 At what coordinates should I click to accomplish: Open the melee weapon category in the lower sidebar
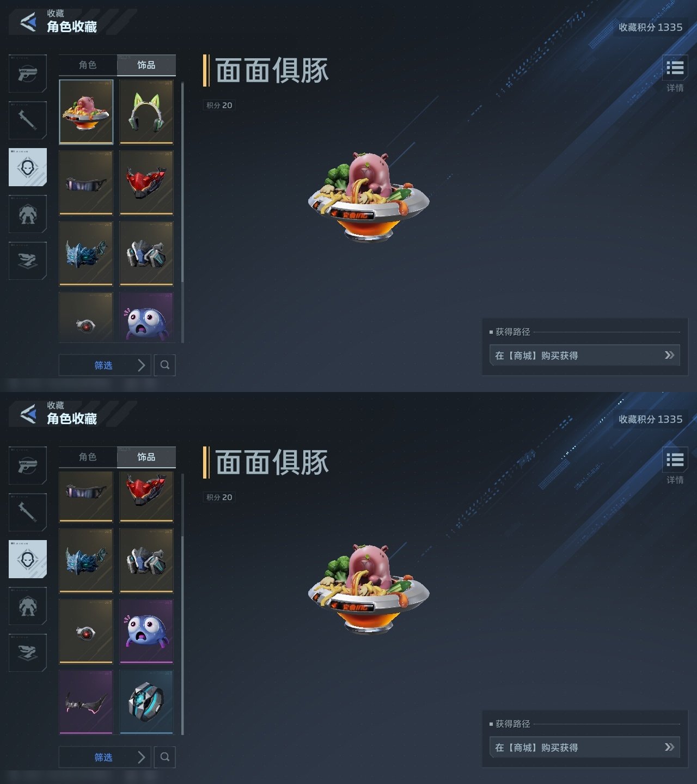click(x=28, y=512)
